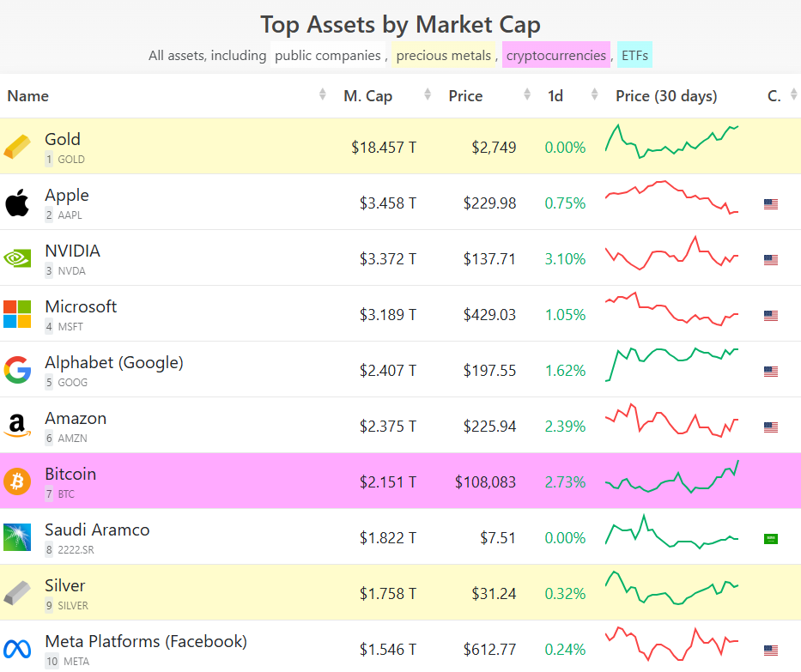Sort by Price column arrows
801x672 pixels.
pyautogui.click(x=527, y=94)
